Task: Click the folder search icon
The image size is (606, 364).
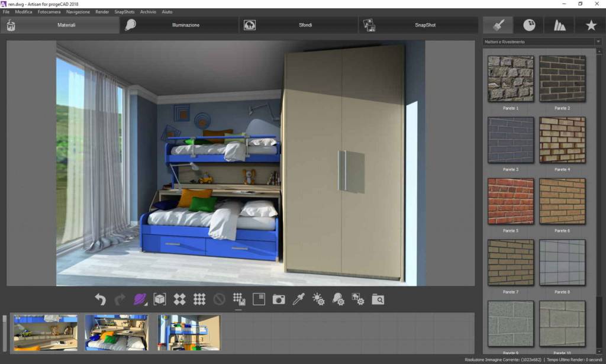Action: point(378,299)
